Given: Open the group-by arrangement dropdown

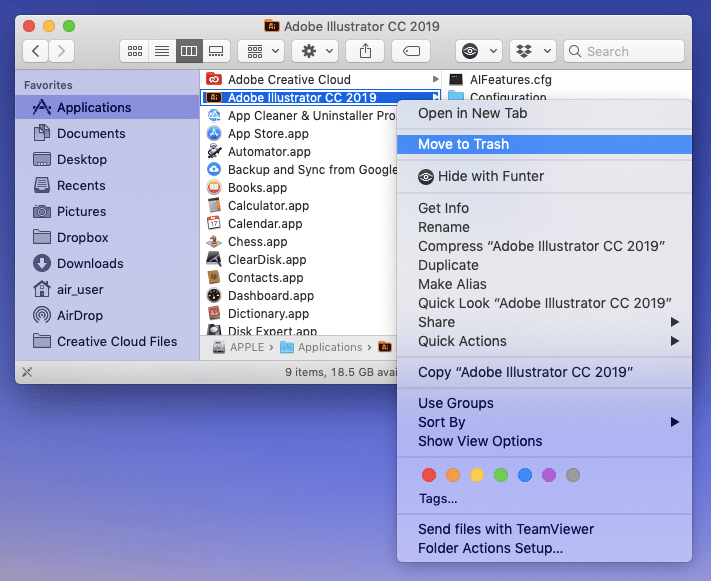Looking at the screenshot, I should (262, 51).
